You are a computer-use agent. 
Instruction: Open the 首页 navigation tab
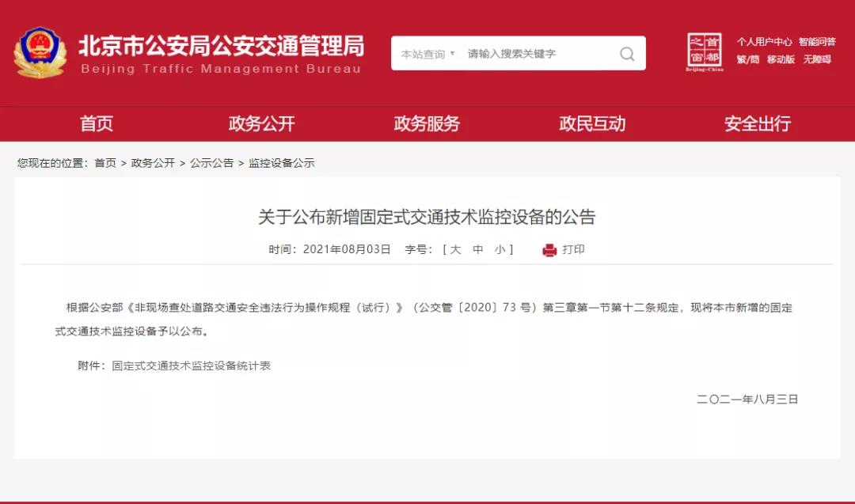pos(97,123)
